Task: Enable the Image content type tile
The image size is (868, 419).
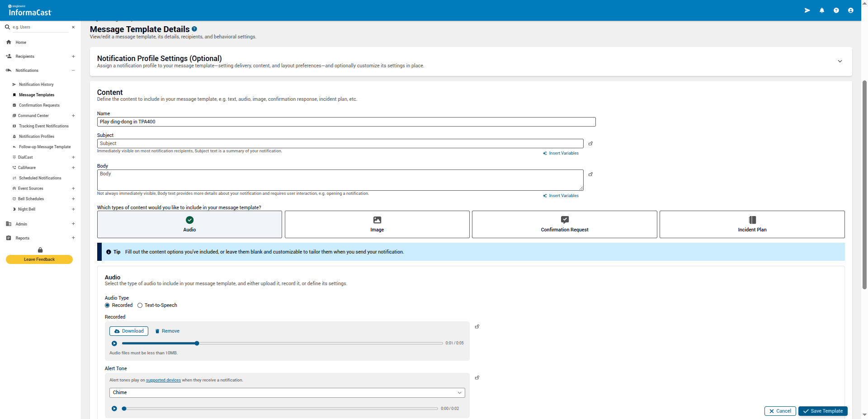Action: (377, 224)
